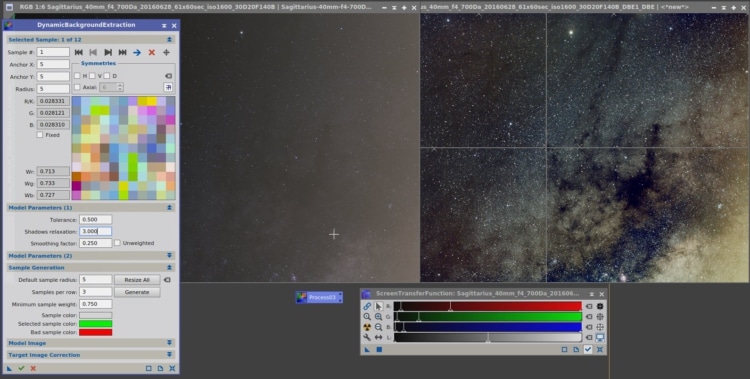Go to first sample in DynamicBackgroundExtraction

[x=79, y=52]
